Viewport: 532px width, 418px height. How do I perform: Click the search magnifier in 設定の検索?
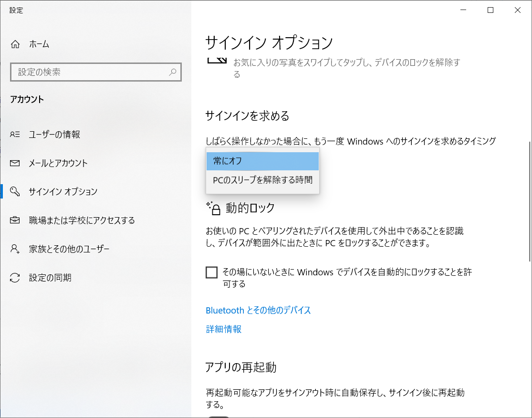point(173,72)
